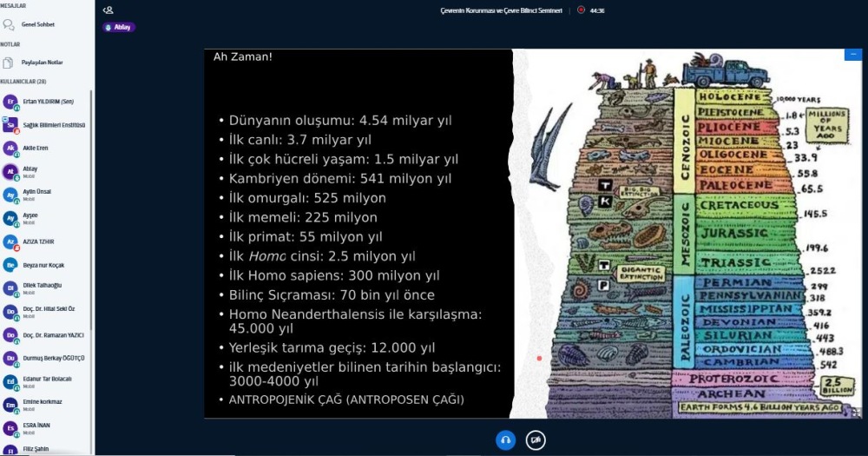Click the recording timer 44:36

(x=597, y=10)
